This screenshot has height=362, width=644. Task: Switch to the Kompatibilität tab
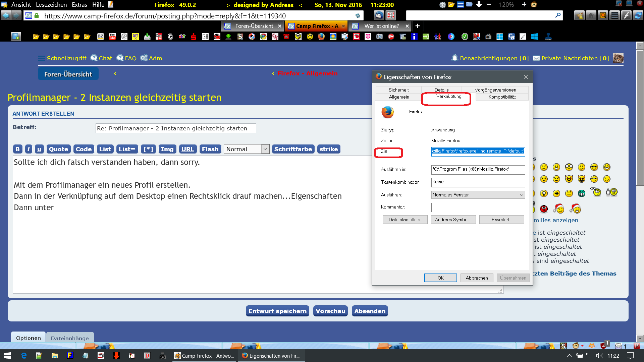(502, 97)
